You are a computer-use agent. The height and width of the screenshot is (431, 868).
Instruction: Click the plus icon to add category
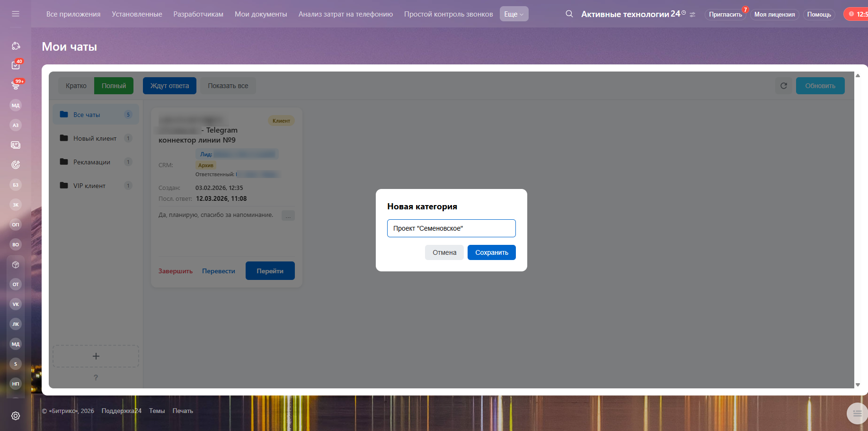[96, 356]
